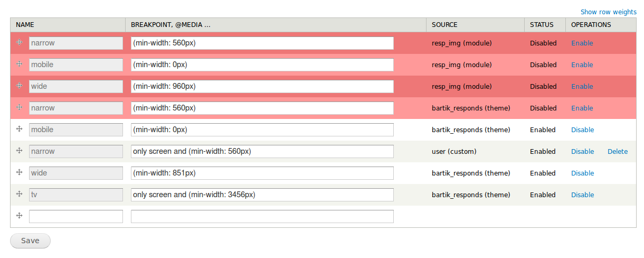Click drag handle of enabled bartik_responds mobile row

pos(20,129)
